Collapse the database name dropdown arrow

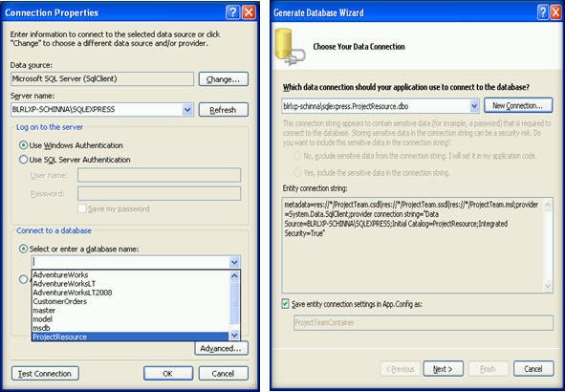pos(234,262)
